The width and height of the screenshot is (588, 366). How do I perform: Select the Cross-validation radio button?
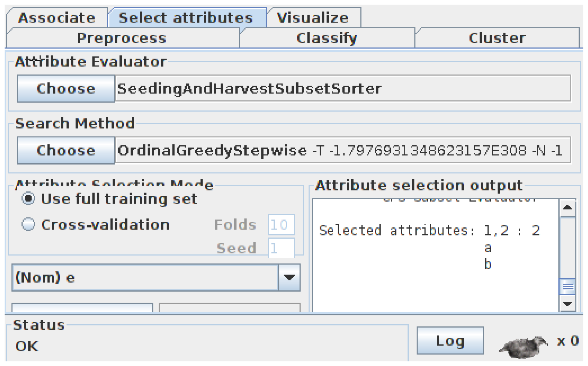28,225
